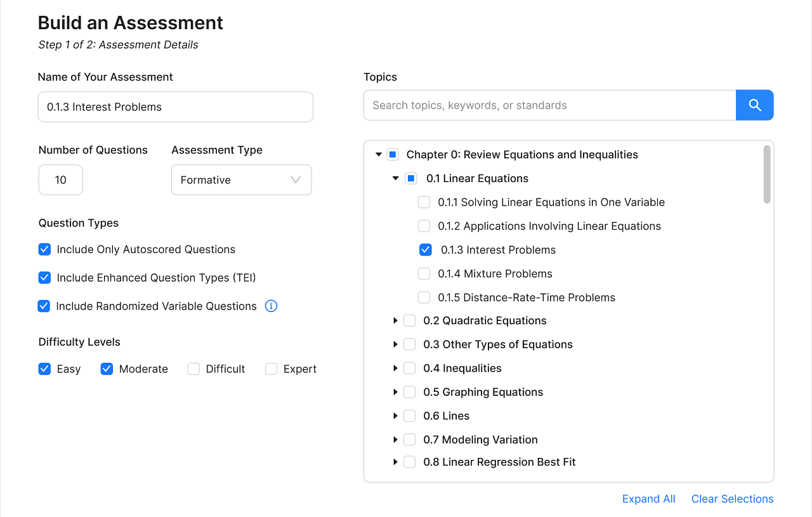This screenshot has width=812, height=517.
Task: Click the Expand All link
Action: [x=648, y=499]
